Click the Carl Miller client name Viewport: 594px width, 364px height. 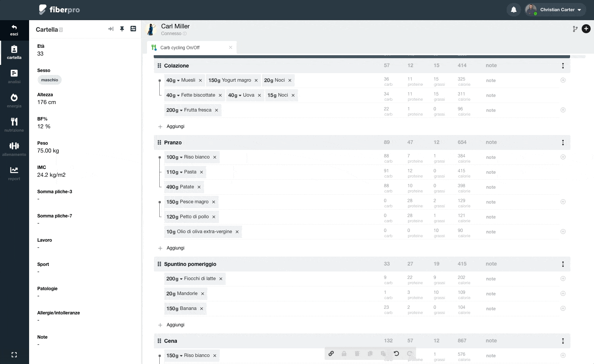pyautogui.click(x=175, y=26)
